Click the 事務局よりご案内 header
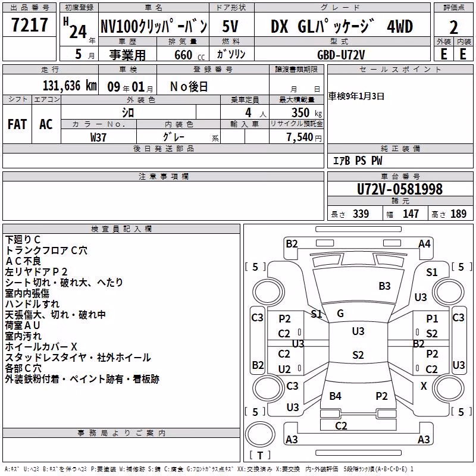 (121, 433)
